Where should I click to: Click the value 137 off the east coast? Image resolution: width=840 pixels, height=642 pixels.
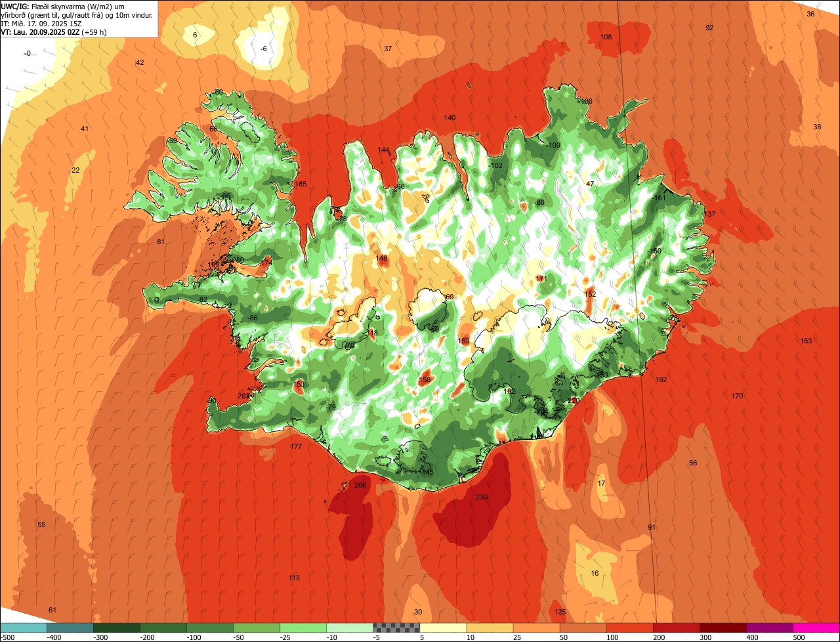710,214
